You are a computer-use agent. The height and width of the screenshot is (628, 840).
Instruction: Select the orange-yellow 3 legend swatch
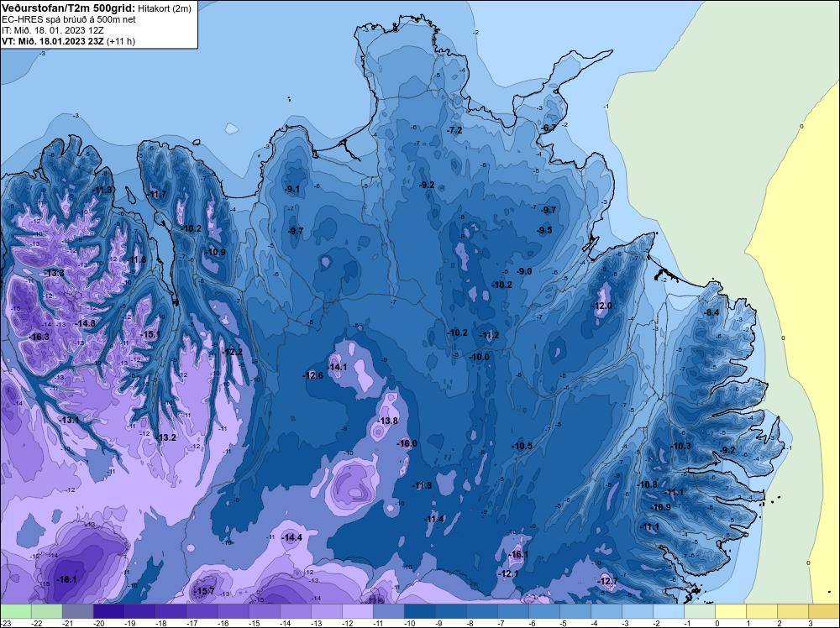pyautogui.click(x=823, y=611)
